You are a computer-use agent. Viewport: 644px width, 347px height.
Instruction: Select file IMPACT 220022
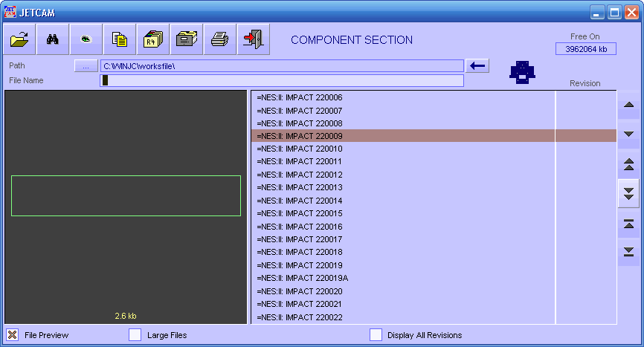coord(403,317)
